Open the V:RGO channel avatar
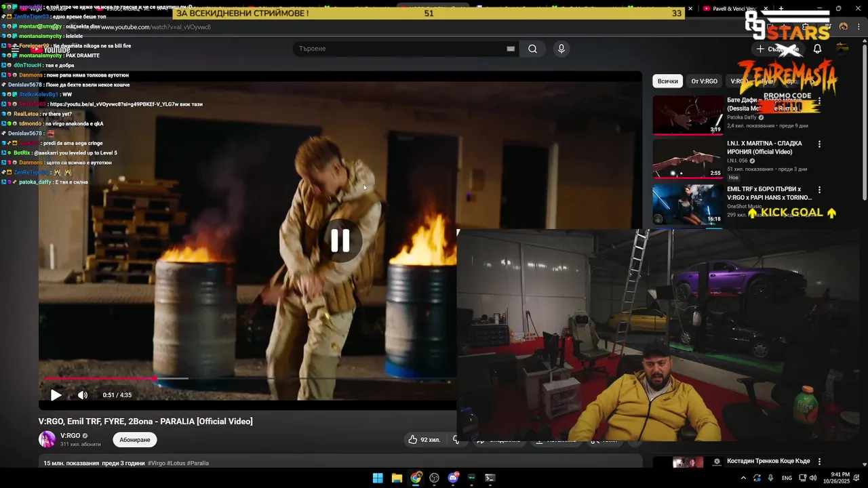 (47, 439)
